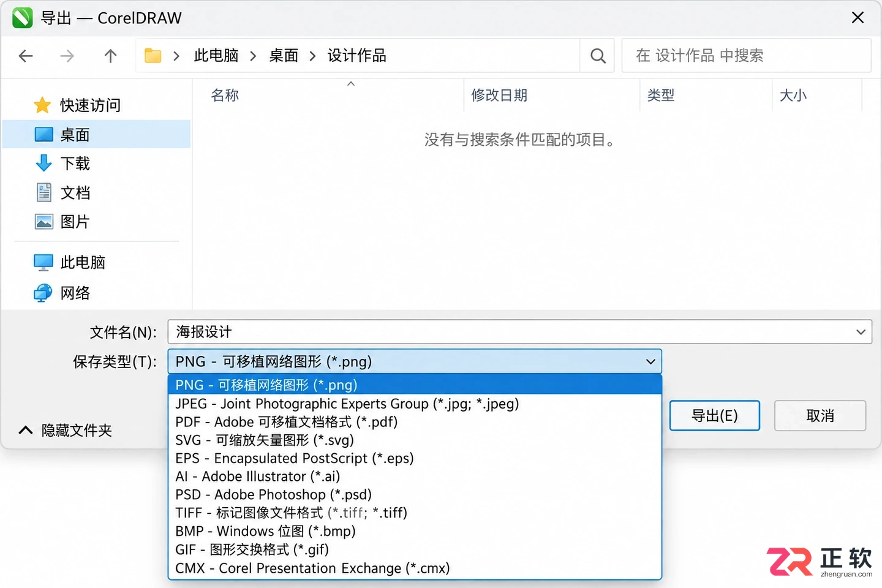Select TIFF - 标记图像文件格式 option

(x=415, y=513)
